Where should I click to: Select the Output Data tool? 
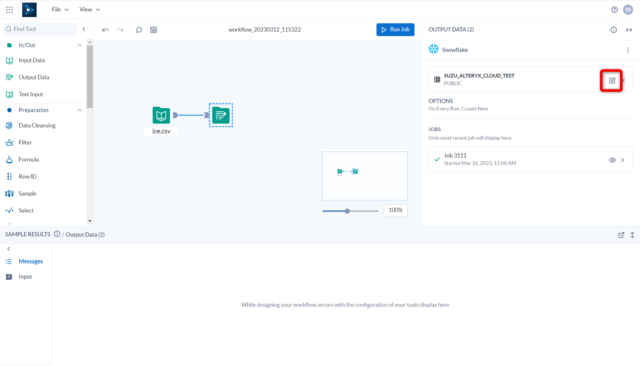[33, 77]
